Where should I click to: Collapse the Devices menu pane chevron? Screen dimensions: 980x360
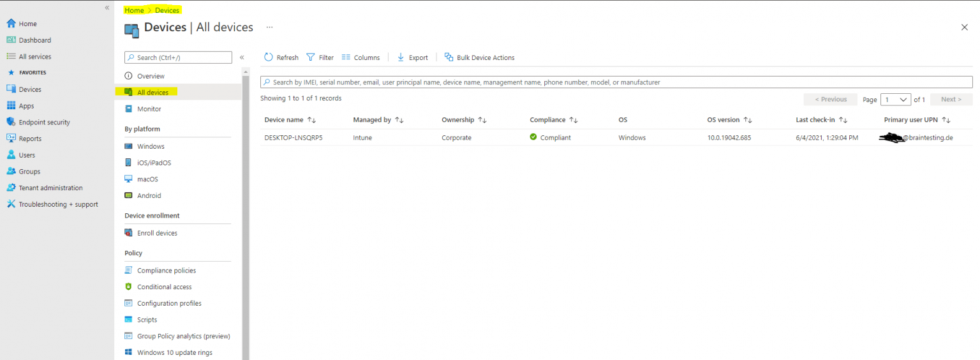point(242,57)
